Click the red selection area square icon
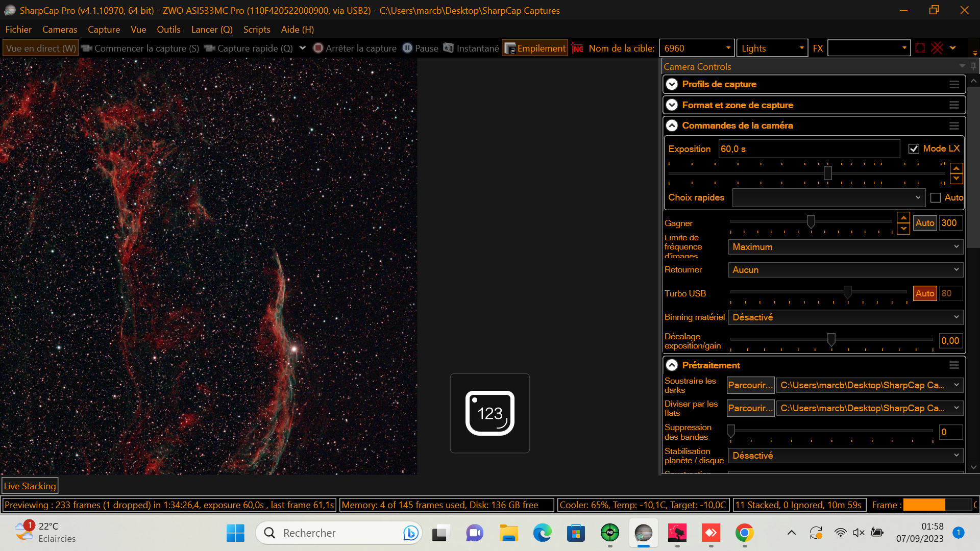Image resolution: width=980 pixels, height=551 pixels. pyautogui.click(x=920, y=48)
